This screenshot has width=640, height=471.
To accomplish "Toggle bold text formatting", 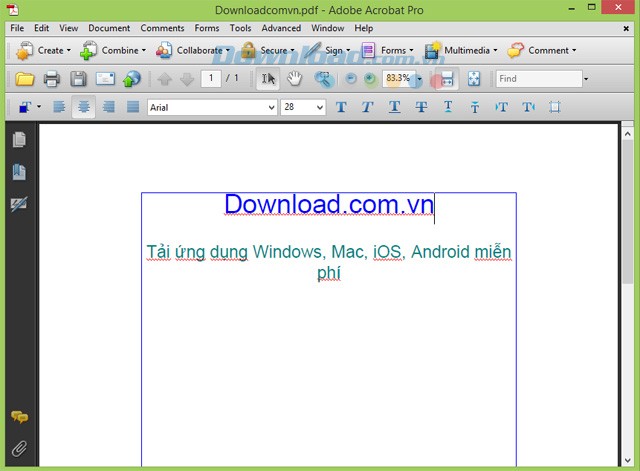I will coord(341,107).
